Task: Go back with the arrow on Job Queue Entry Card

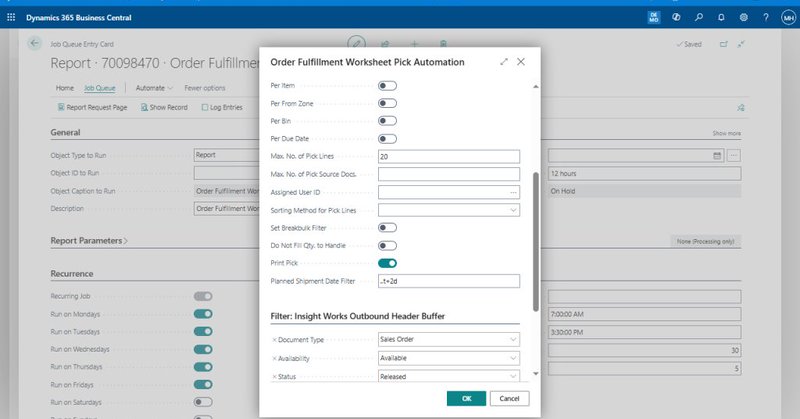Action: point(34,43)
